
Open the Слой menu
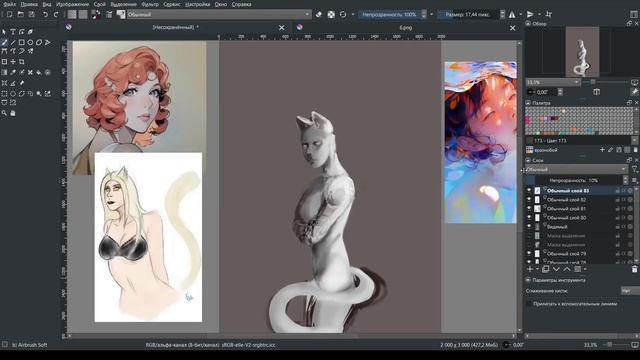[x=99, y=4]
